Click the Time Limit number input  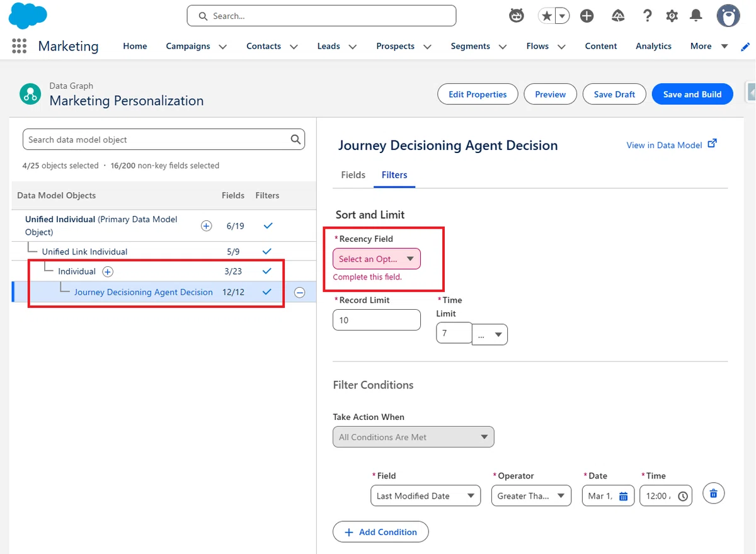click(x=454, y=333)
